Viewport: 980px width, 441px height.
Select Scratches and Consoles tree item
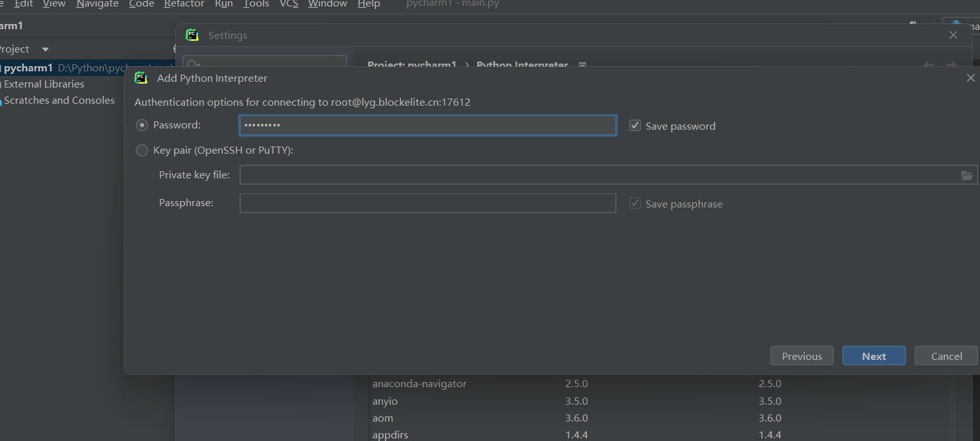pos(59,100)
